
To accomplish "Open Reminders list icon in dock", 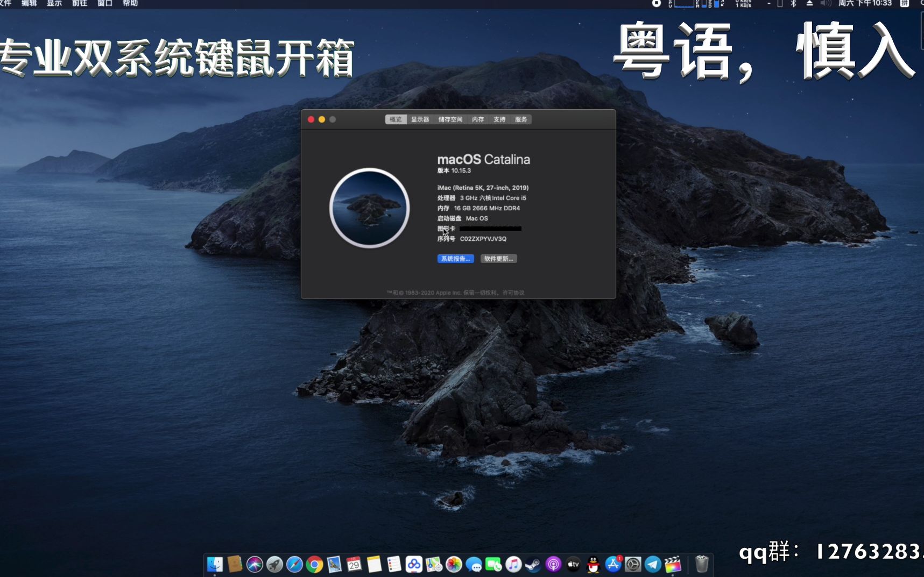I will click(394, 564).
